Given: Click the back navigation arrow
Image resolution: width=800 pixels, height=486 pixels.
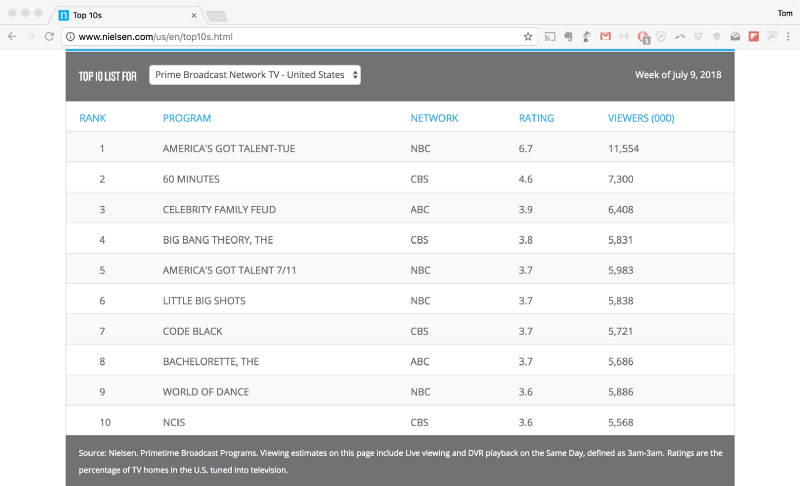Looking at the screenshot, I should 12,36.
